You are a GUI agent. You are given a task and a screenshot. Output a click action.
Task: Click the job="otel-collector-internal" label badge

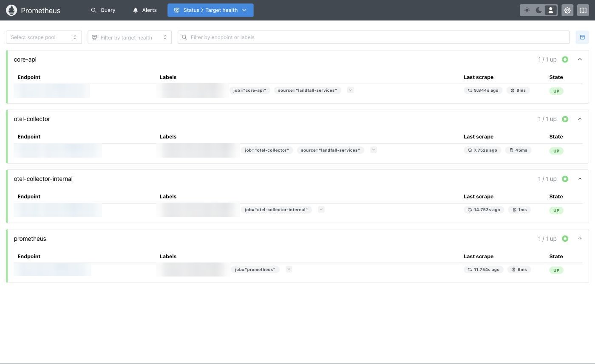pyautogui.click(x=276, y=210)
